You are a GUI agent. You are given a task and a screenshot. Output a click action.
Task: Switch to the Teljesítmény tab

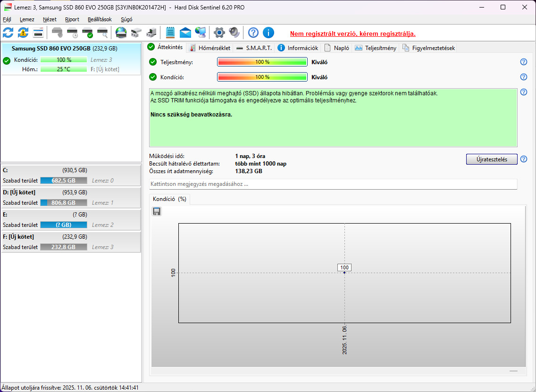[376, 48]
